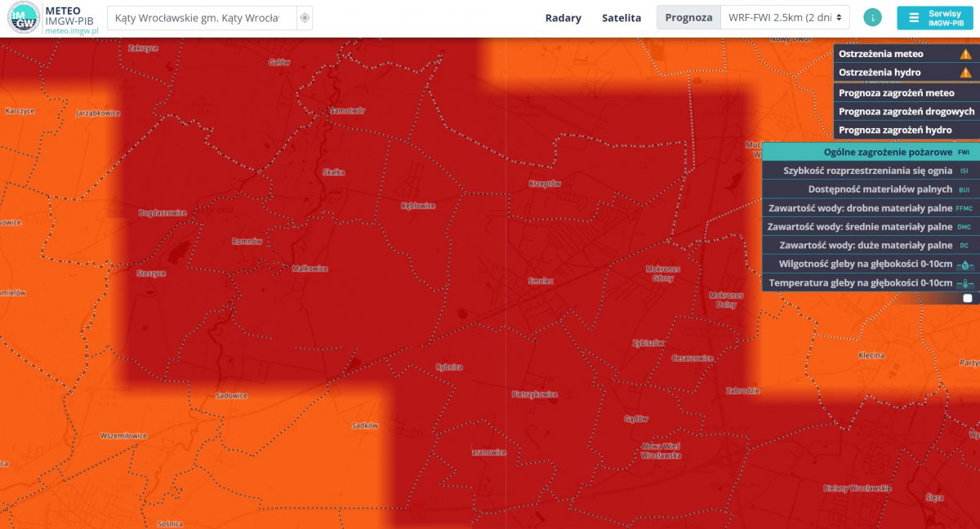The image size is (980, 529).
Task: Select Zawartość wody: średnie materiały palne
Action: click(x=871, y=227)
